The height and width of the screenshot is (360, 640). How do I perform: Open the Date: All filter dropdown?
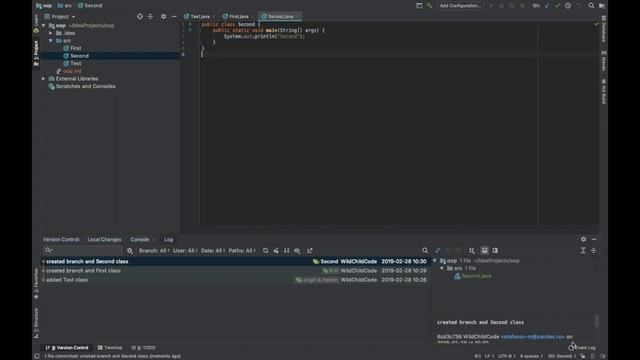pos(213,251)
